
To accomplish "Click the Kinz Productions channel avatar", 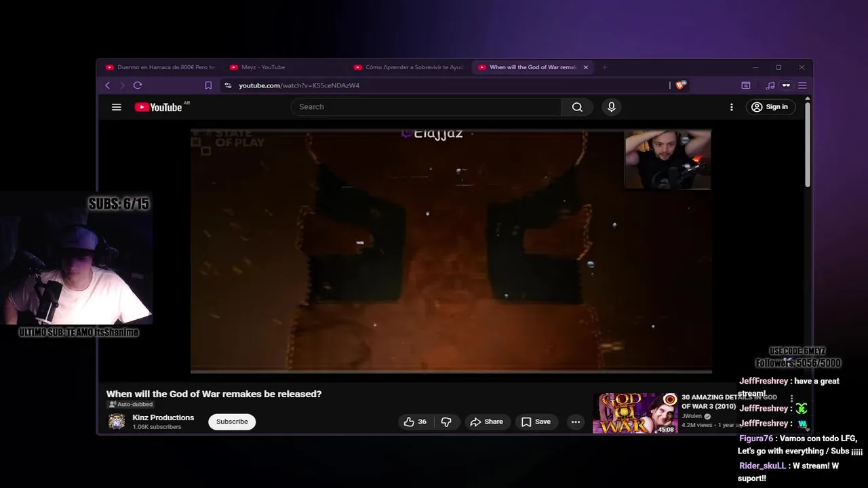I will [117, 422].
